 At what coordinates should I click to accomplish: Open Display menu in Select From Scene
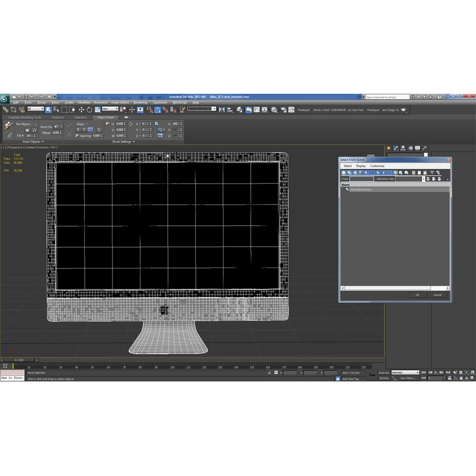point(361,166)
